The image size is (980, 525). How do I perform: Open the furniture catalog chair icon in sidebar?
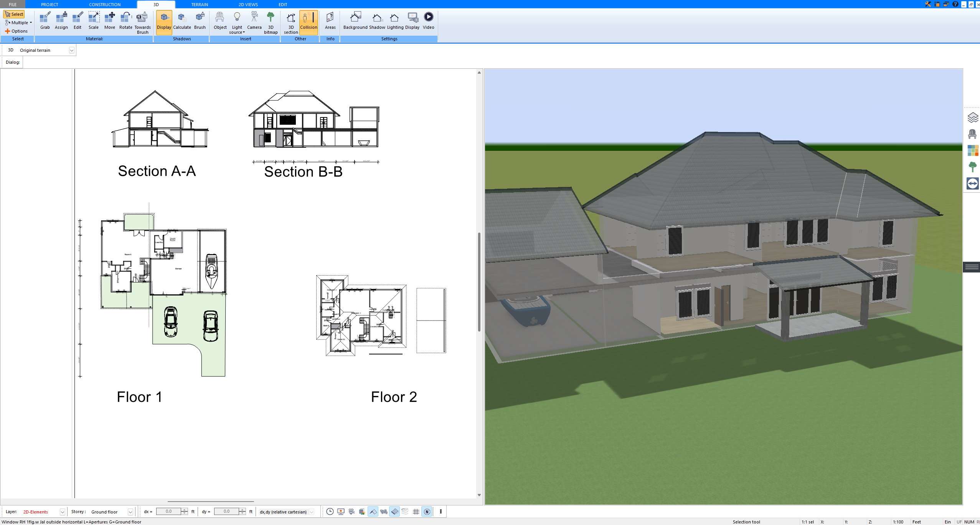tap(972, 134)
